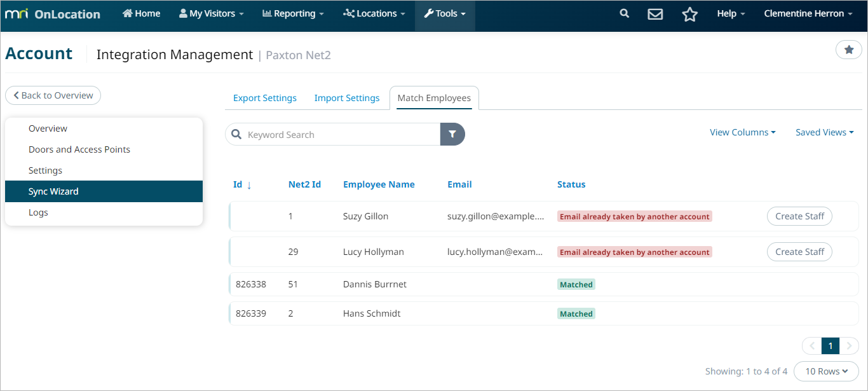The height and width of the screenshot is (391, 868).
Task: Click Create Staff for Lucy Hollyman
Action: coord(799,252)
